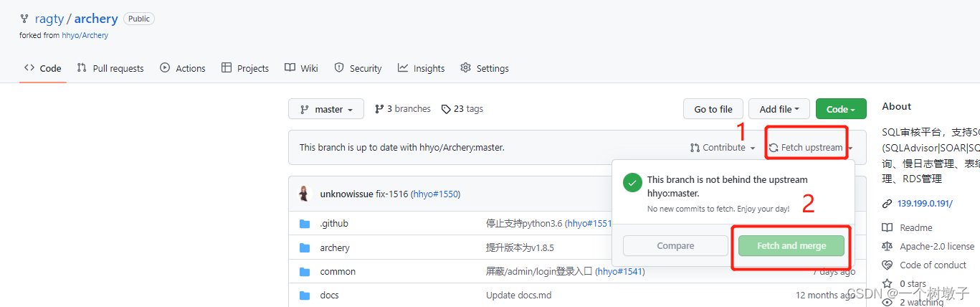Open the ragty owner link
The width and height of the screenshot is (980, 307).
[49, 19]
